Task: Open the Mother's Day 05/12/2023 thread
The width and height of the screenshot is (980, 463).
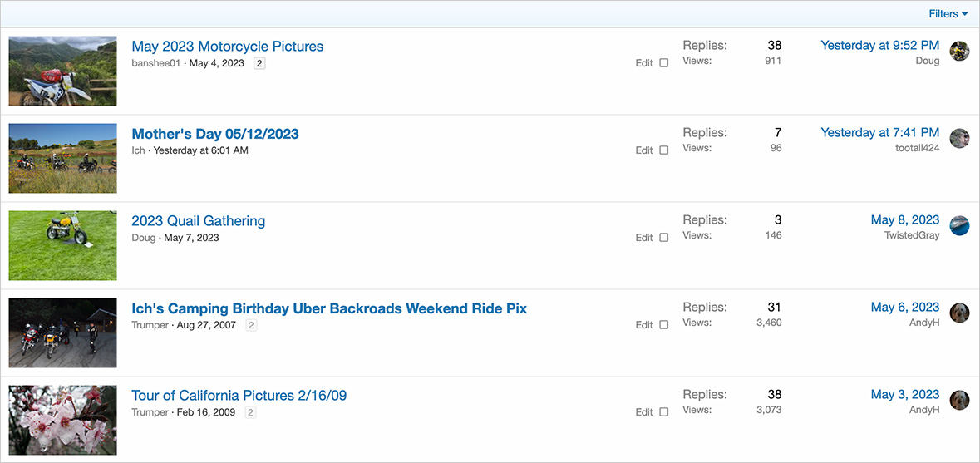Action: [x=215, y=134]
